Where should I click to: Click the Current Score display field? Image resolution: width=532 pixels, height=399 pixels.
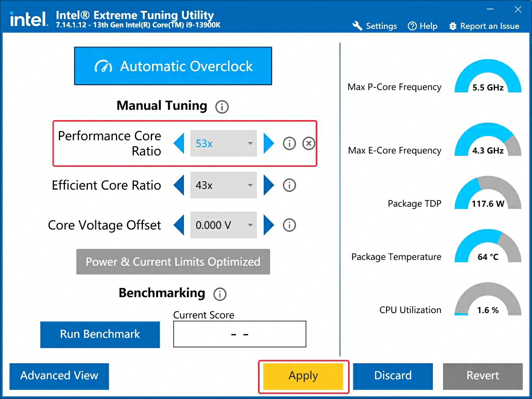[x=239, y=334]
